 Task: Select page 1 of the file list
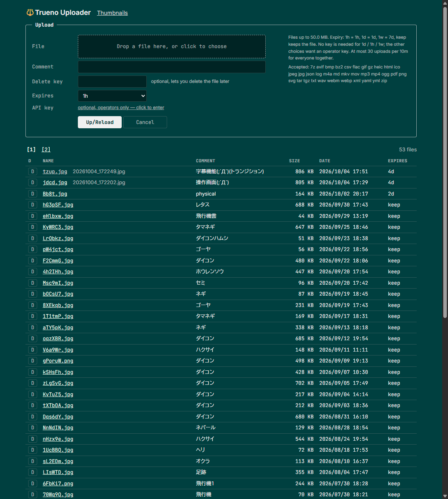(31, 149)
